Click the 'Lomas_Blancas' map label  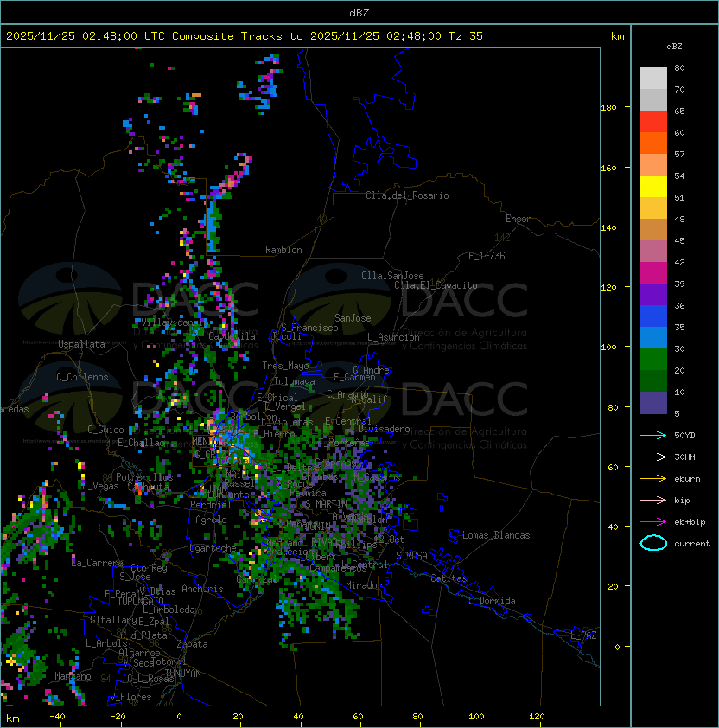pyautogui.click(x=496, y=535)
